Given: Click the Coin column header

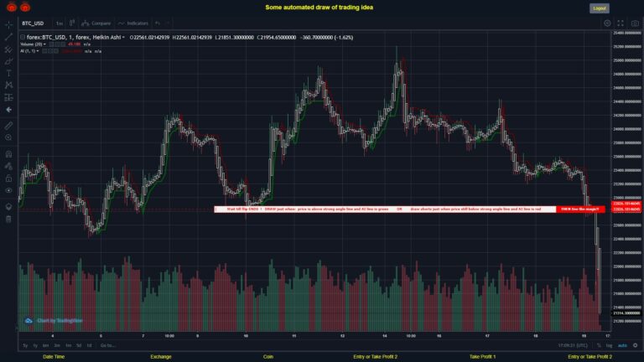Looking at the screenshot, I should (268, 357).
